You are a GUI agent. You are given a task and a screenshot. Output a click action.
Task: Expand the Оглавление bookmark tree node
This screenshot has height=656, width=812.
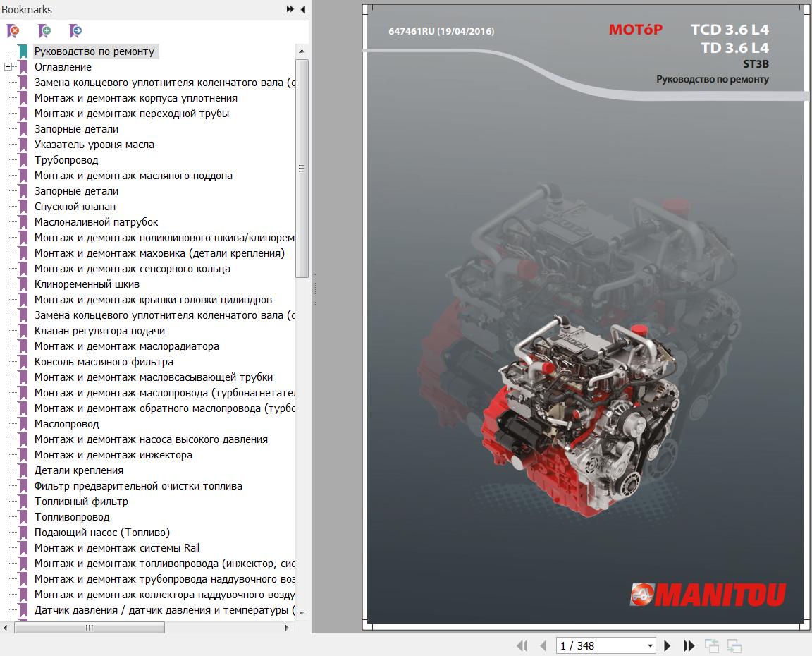8,67
